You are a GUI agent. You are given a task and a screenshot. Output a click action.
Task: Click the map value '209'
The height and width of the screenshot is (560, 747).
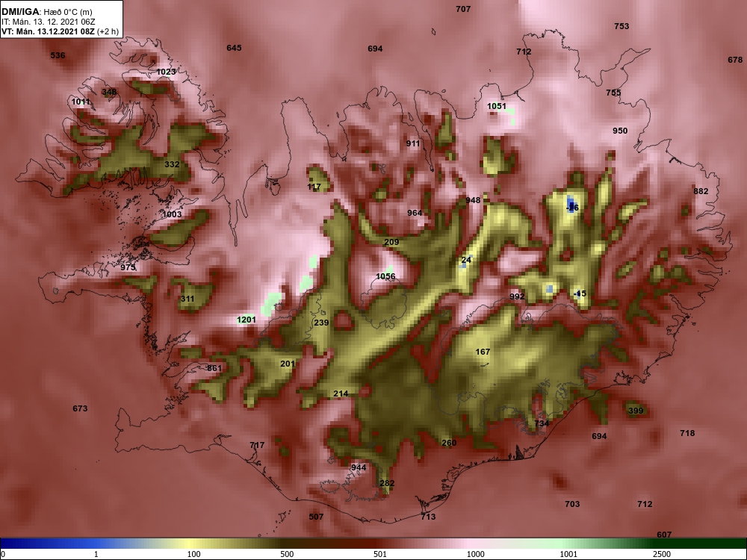tap(391, 242)
